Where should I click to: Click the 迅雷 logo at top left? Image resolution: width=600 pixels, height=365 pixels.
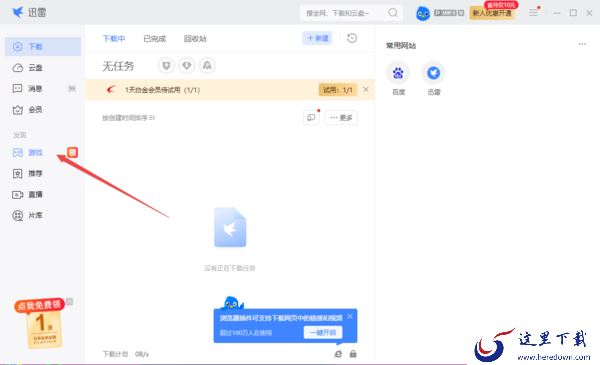coord(29,13)
